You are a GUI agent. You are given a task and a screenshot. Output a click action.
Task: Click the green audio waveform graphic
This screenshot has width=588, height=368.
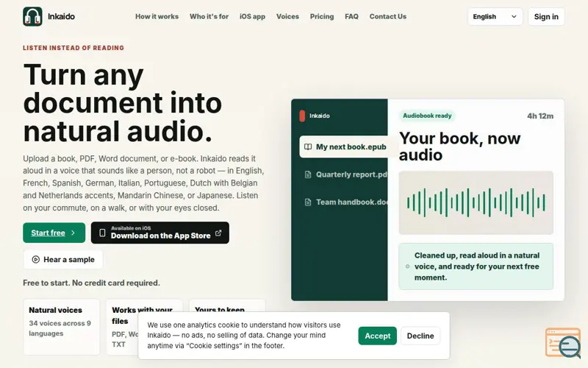[x=476, y=203]
